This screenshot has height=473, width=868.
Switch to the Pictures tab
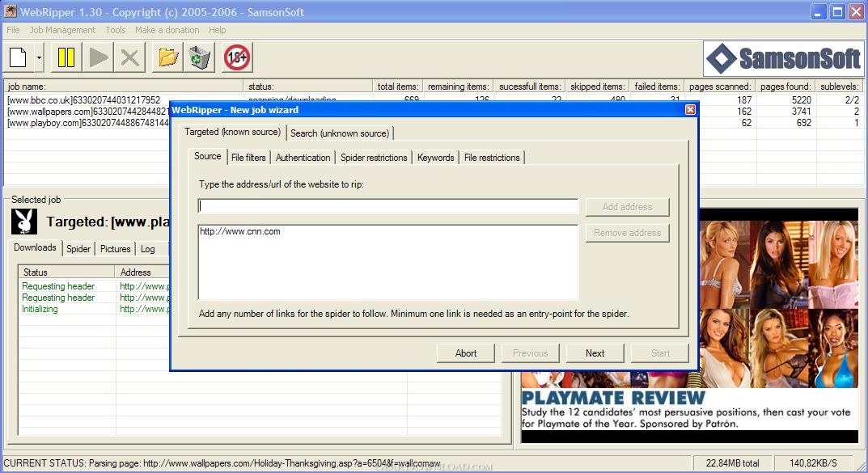pos(115,249)
